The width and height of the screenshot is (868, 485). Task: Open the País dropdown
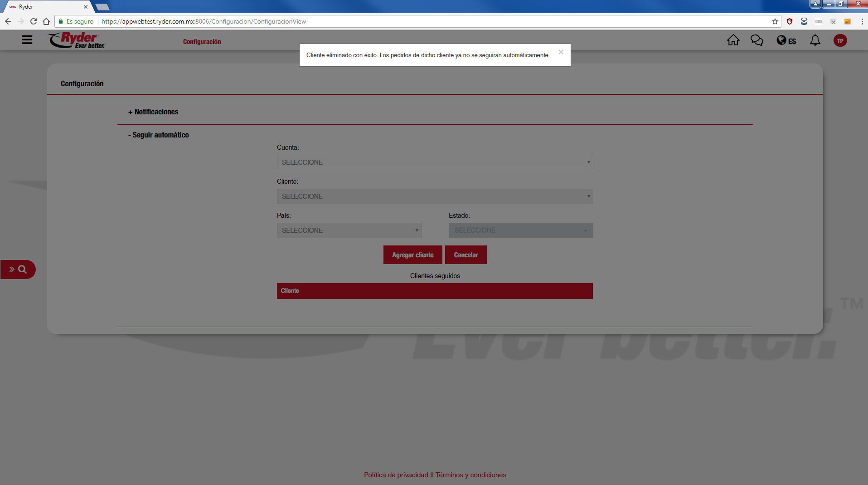[x=349, y=230]
